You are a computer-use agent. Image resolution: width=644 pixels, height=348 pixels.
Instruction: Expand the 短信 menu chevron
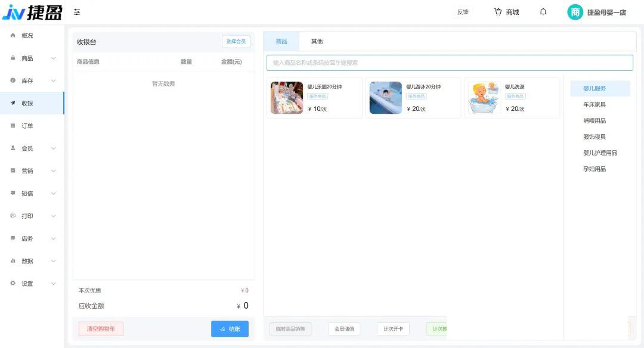(x=54, y=194)
